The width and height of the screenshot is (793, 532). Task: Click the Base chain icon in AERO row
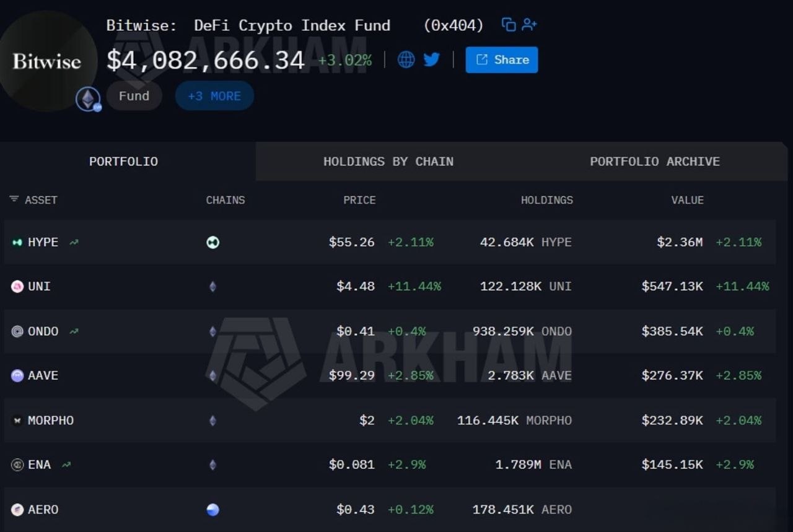click(x=212, y=510)
